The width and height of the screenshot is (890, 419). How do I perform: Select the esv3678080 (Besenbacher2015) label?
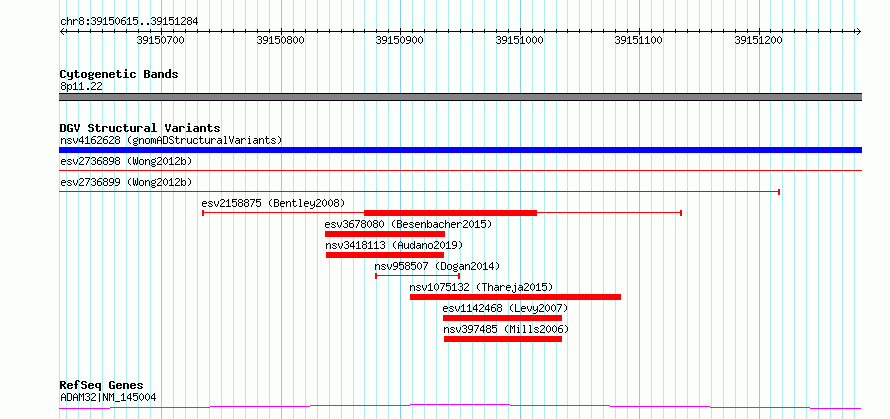[x=408, y=224]
